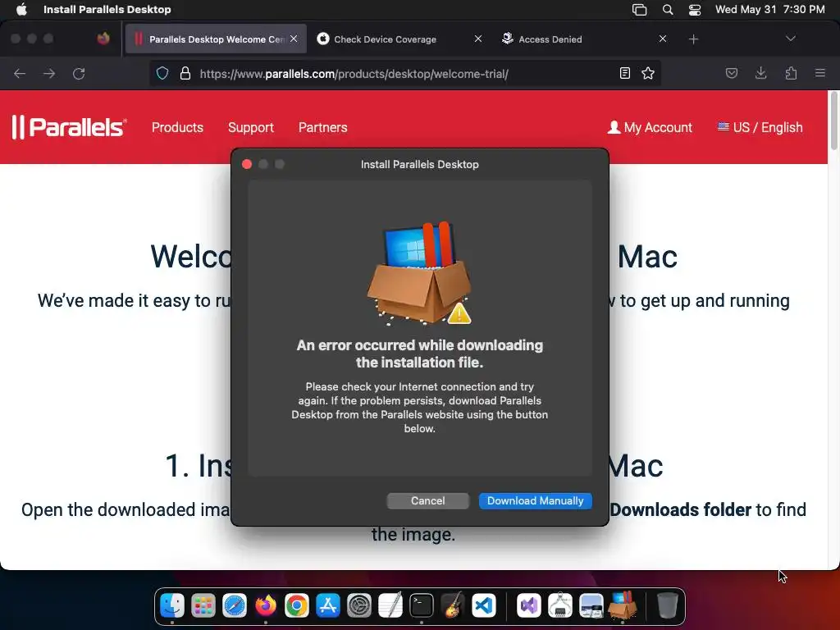This screenshot has height=630, width=840.
Task: Launch Google Chrome from the Dock
Action: click(x=297, y=606)
